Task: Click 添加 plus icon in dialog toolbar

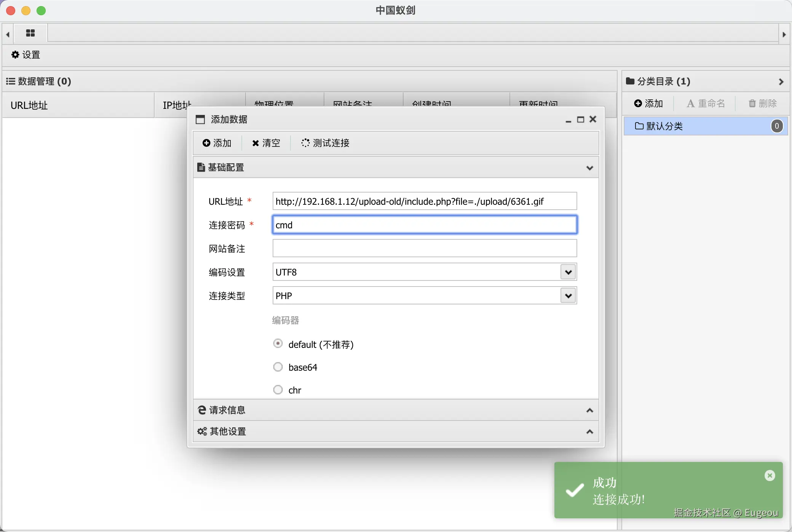Action: pyautogui.click(x=217, y=143)
